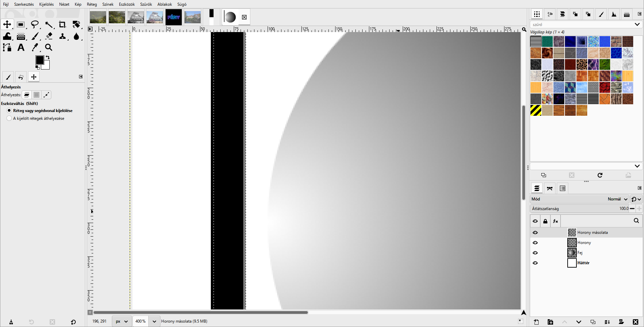Image resolution: width=644 pixels, height=327 pixels.
Task: Hide the Horony layer
Action: [x=535, y=243]
